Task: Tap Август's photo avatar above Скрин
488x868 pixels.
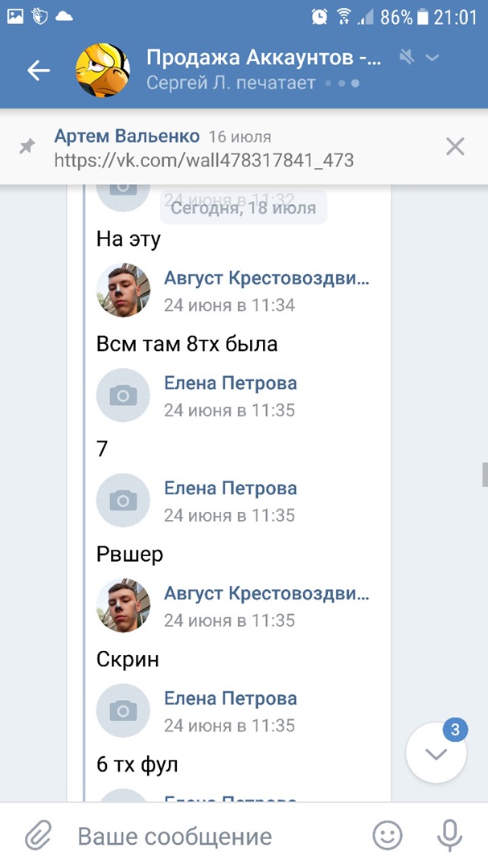Action: (123, 605)
